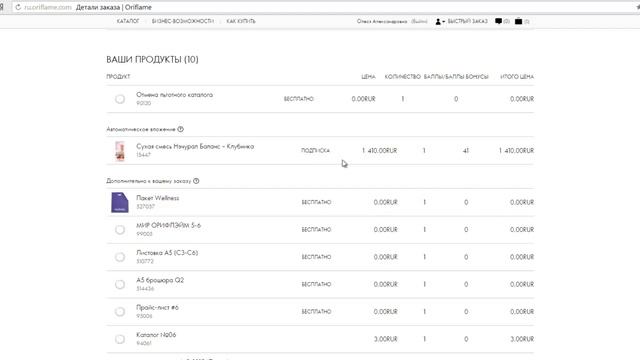Open product Отмена льготного каталога
The width and height of the screenshot is (640, 360).
[x=174, y=95]
